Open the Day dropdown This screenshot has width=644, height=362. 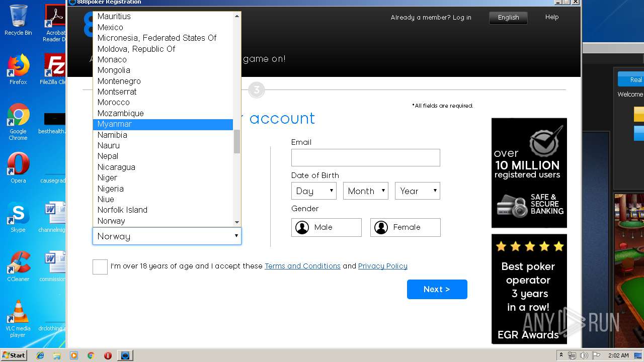click(314, 191)
